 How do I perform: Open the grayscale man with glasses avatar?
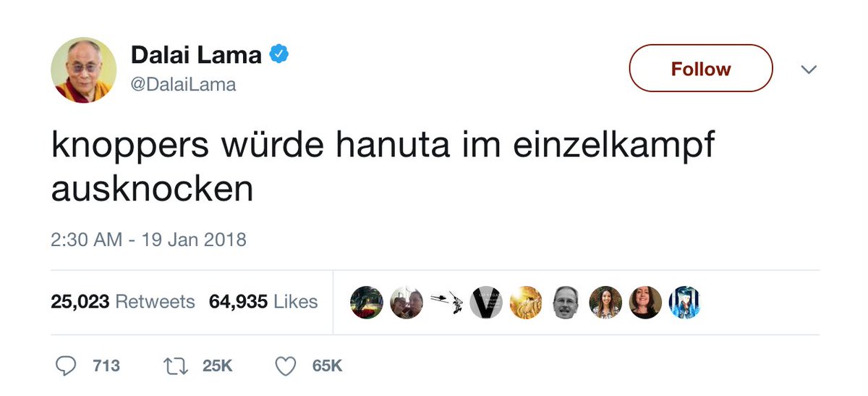[x=566, y=302]
